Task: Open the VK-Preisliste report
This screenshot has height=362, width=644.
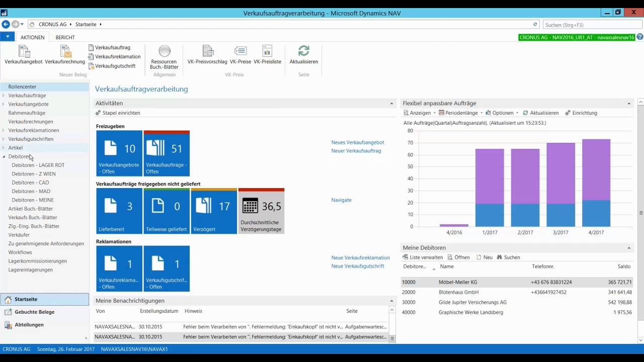Action: click(x=267, y=55)
